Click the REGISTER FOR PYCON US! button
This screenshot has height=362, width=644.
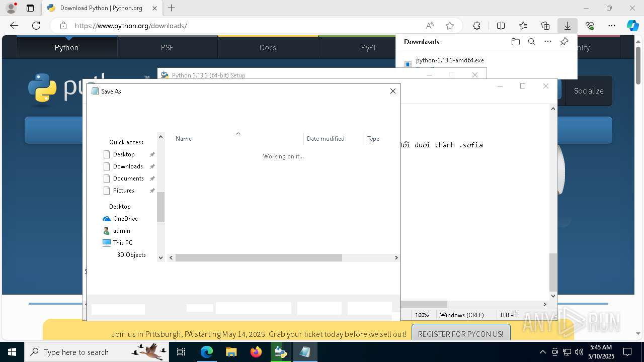[460, 334]
